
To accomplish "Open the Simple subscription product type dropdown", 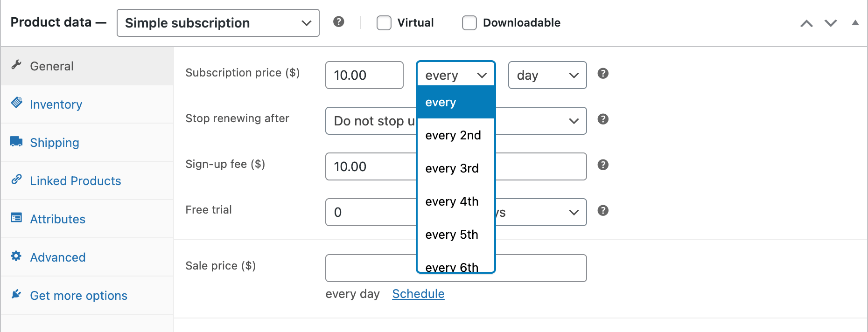I will click(x=218, y=23).
